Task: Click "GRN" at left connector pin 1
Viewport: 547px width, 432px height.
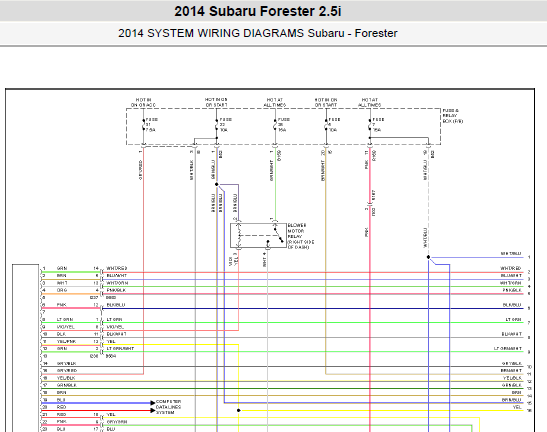Action: pyautogui.click(x=62, y=268)
